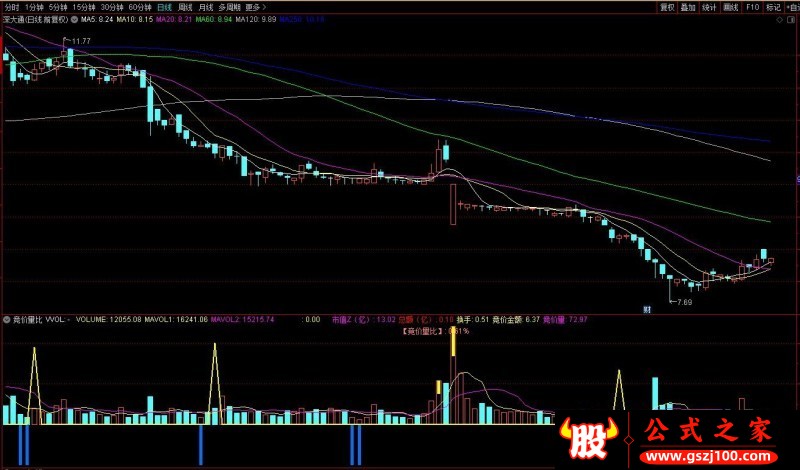Viewport: 800px width, 470px height.
Task: Switch to the 分时 intraday chart tab
Action: [12, 7]
